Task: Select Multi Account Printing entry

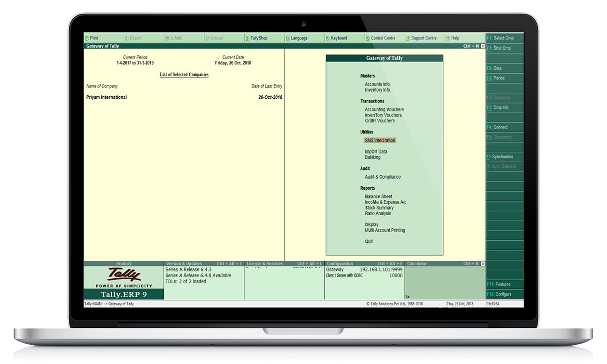Action: (x=385, y=231)
